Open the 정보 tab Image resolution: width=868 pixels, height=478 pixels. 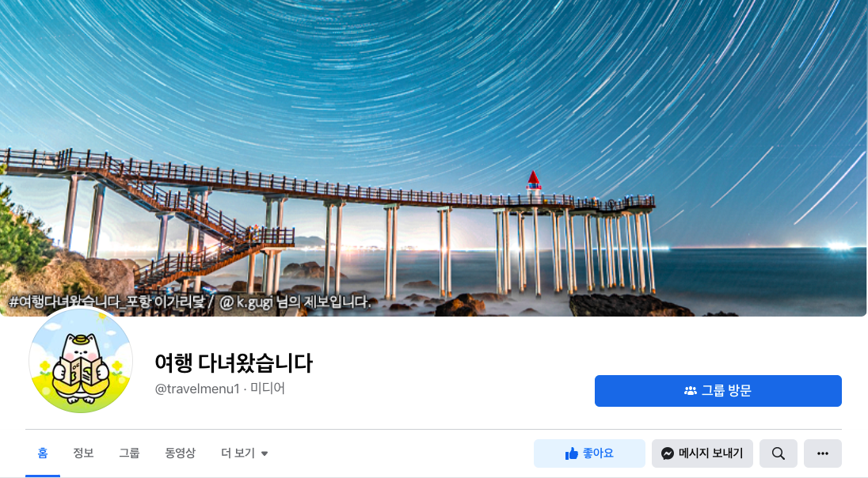[83, 453]
